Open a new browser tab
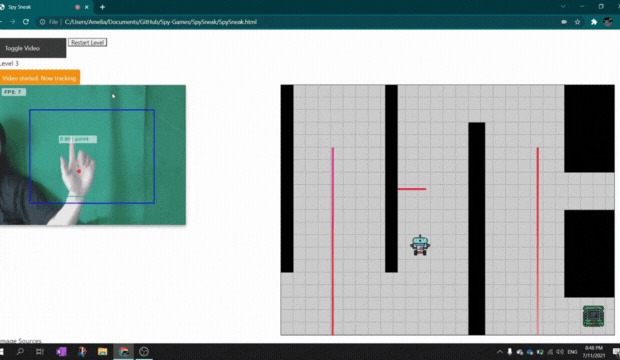This screenshot has width=620, height=360. (x=102, y=7)
